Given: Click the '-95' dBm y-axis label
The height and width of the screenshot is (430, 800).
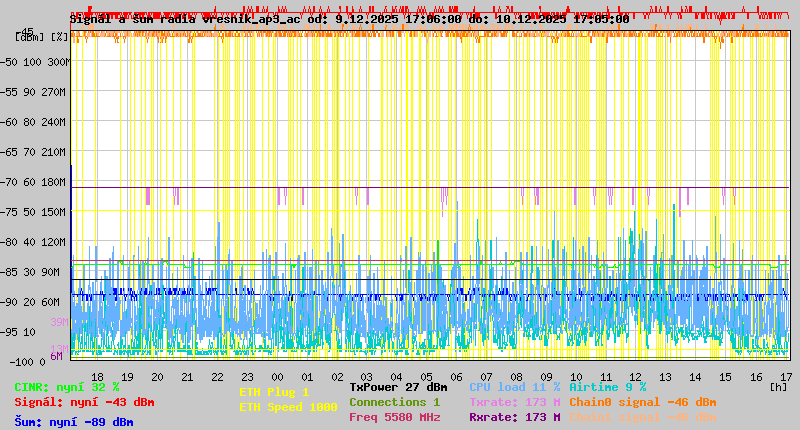Looking at the screenshot, I should 9,333.
